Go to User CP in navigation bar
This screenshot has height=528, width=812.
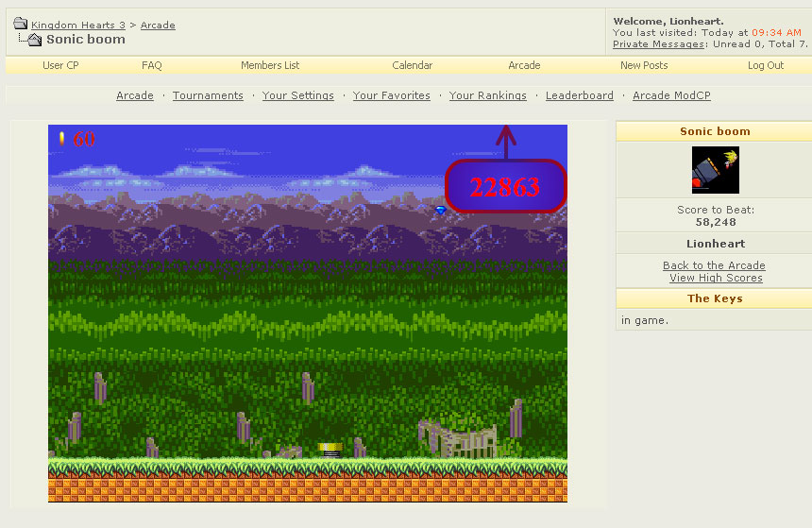click(x=60, y=65)
